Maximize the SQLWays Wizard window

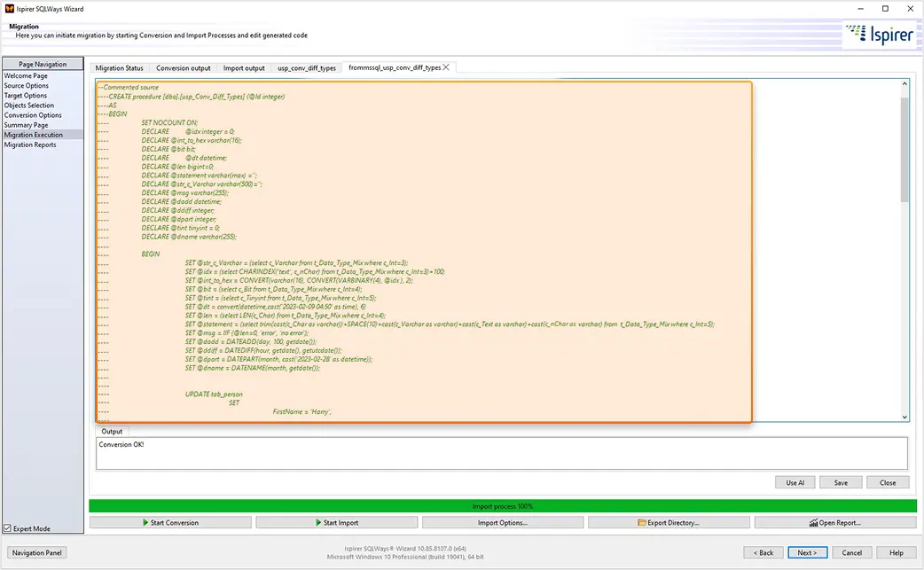pos(885,9)
